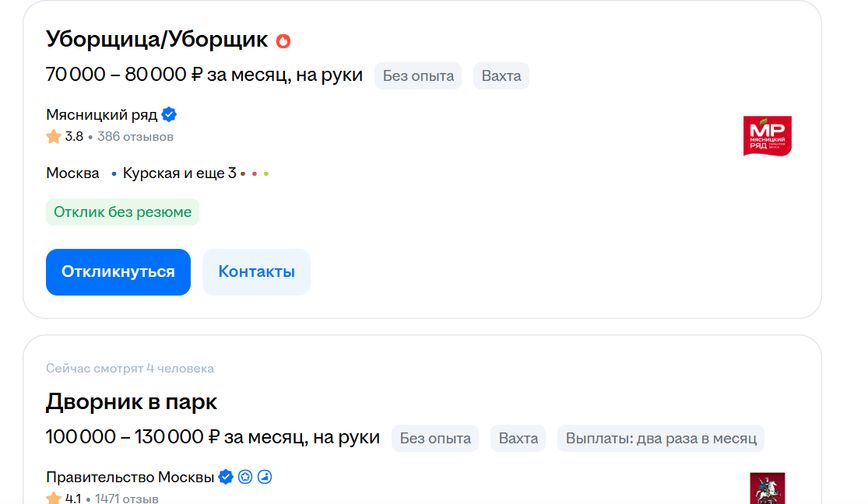868x504 pixels.
Task: Open Правительство Москвы employer page
Action: [x=130, y=477]
